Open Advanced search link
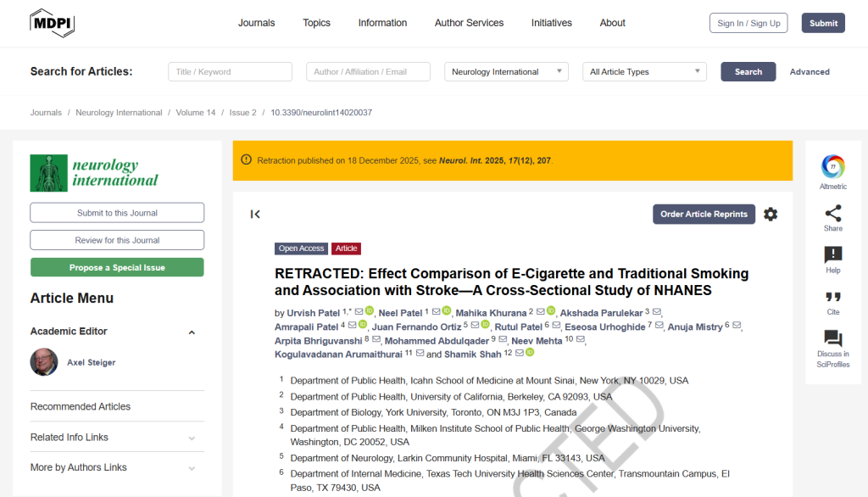 (x=810, y=71)
